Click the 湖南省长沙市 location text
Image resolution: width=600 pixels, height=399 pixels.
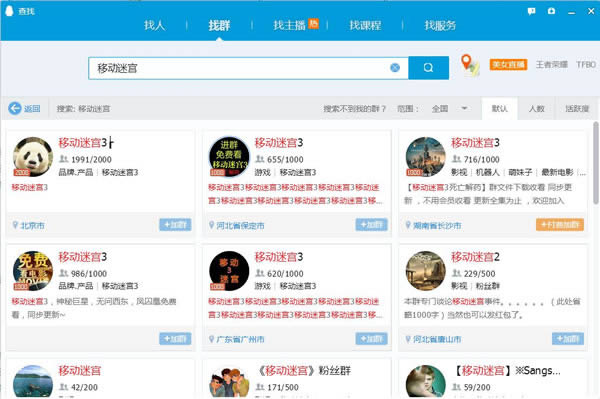click(437, 225)
